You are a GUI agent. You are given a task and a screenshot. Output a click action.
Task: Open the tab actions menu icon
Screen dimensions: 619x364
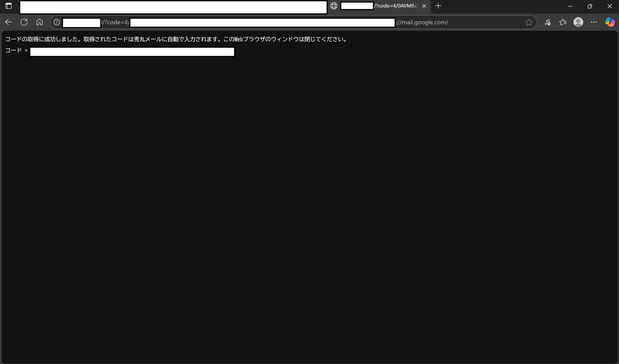point(9,6)
